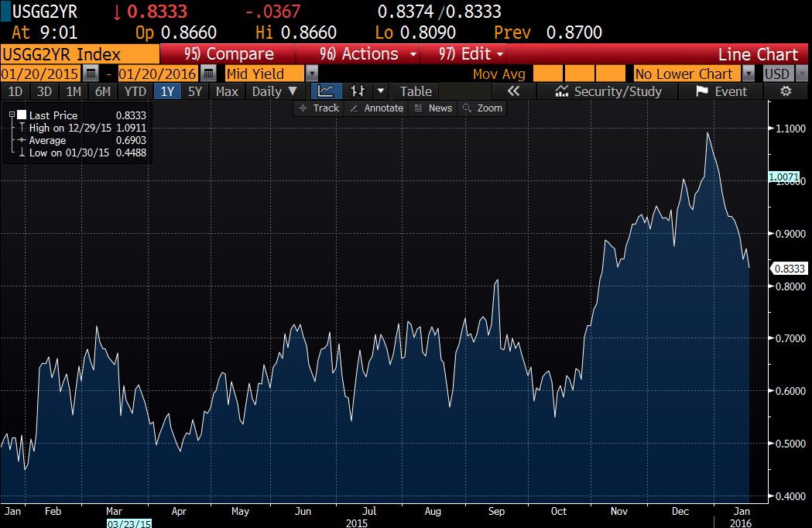Open the start date calendar picker
Image resolution: width=812 pixels, height=528 pixels.
[x=91, y=74]
